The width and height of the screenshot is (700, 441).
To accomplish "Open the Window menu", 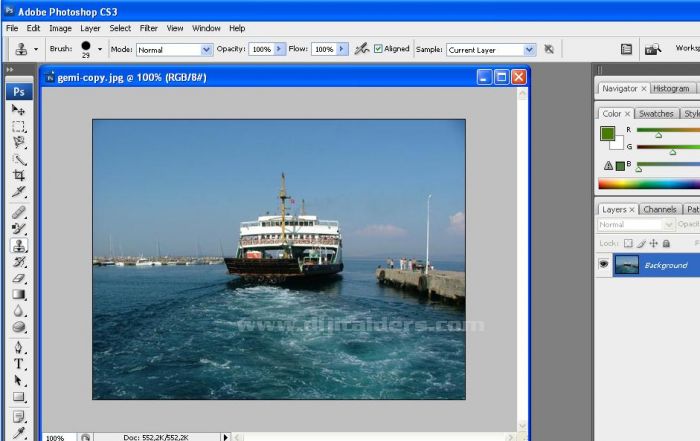I will 206,28.
